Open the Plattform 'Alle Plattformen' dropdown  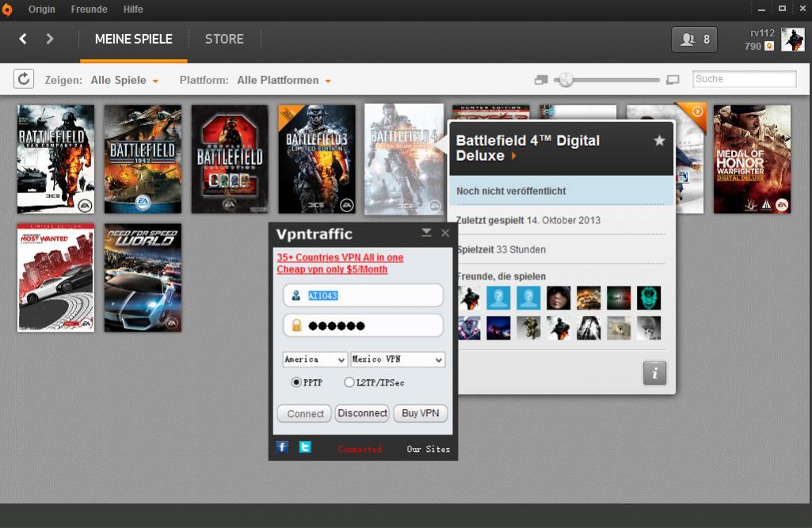point(284,80)
